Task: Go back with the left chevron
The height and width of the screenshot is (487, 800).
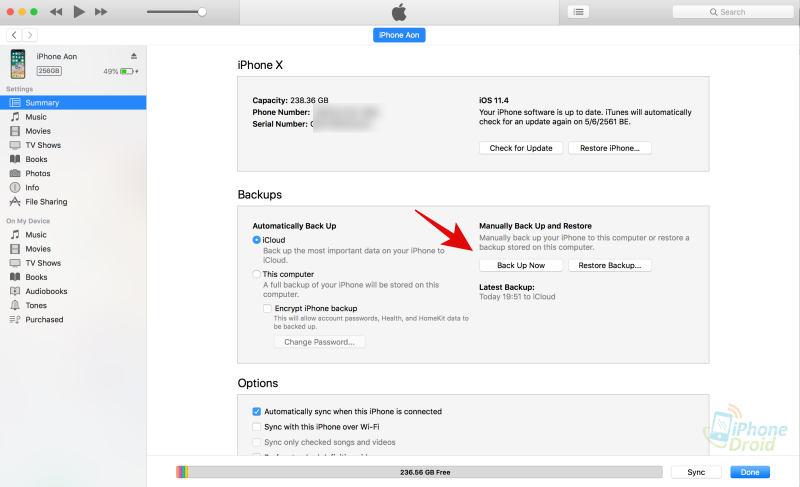Action: 14,35
